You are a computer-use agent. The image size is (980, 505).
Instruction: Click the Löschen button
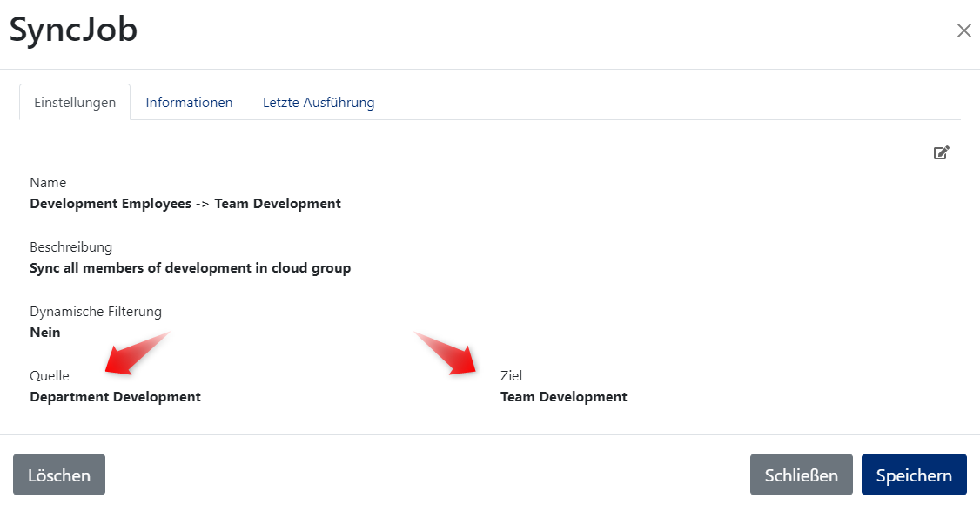58,475
